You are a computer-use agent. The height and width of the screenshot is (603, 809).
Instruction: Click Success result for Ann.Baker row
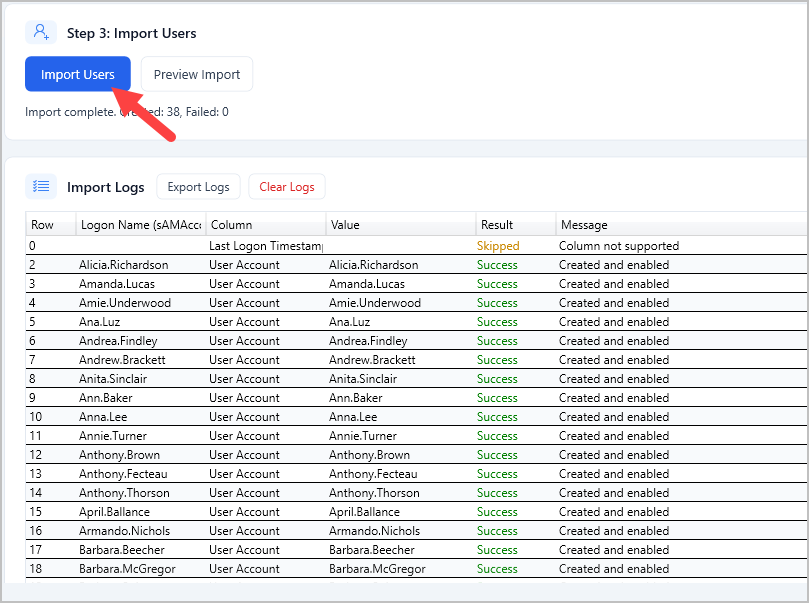coord(497,398)
